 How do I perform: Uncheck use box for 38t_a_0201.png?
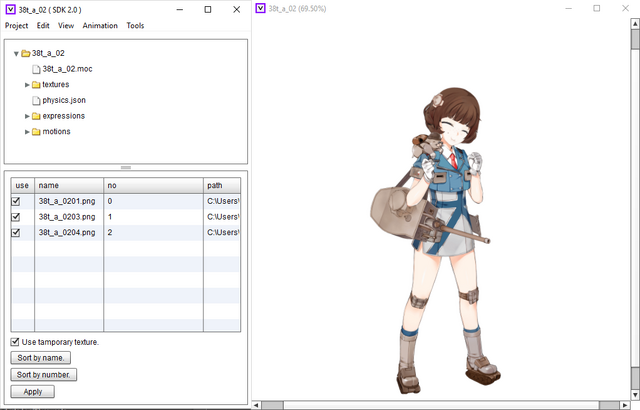pos(16,201)
